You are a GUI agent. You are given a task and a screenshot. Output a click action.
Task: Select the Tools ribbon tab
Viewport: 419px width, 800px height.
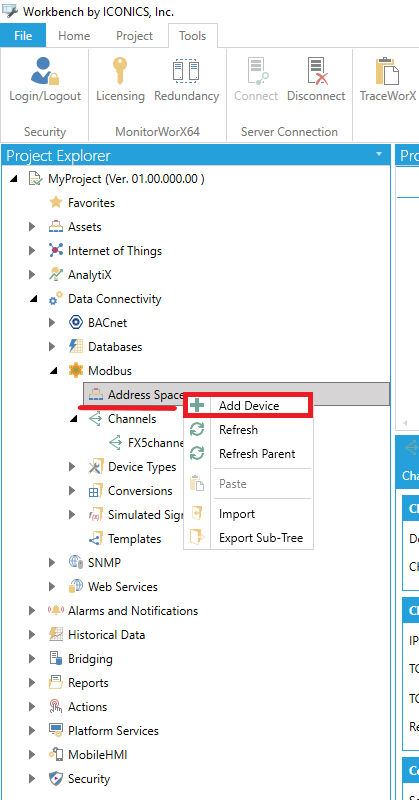coord(192,36)
